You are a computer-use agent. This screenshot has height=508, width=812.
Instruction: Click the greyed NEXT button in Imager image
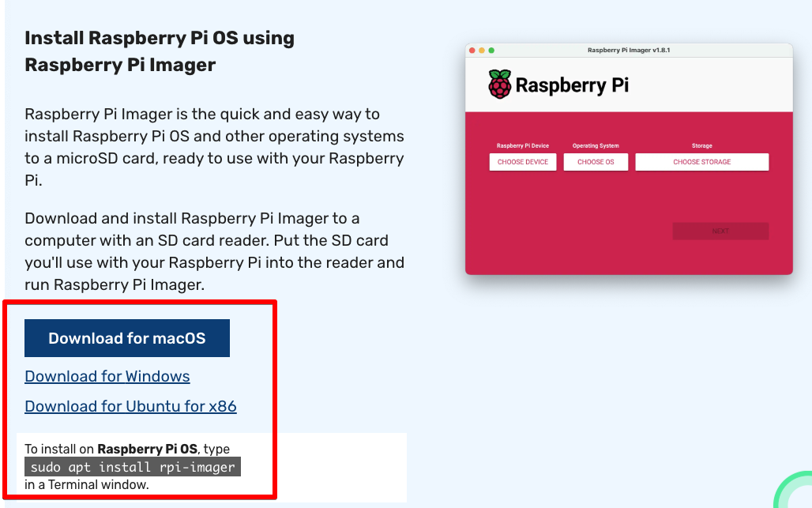pyautogui.click(x=720, y=231)
